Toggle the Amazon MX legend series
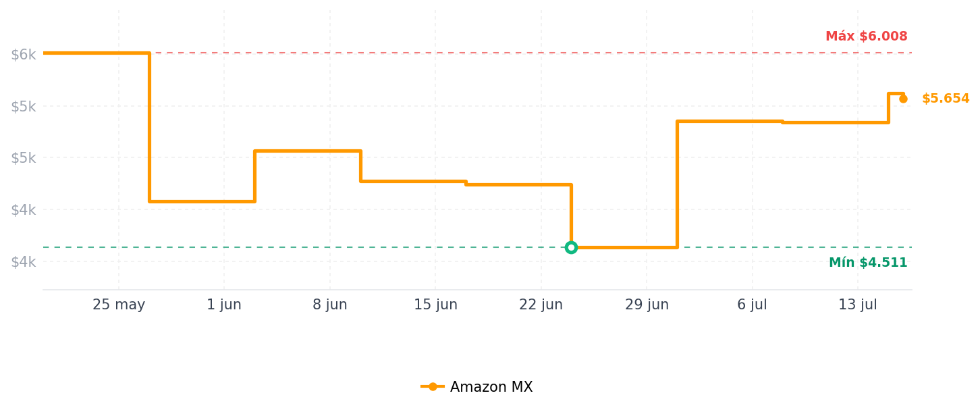This screenshot has height=410, width=980. click(x=477, y=387)
